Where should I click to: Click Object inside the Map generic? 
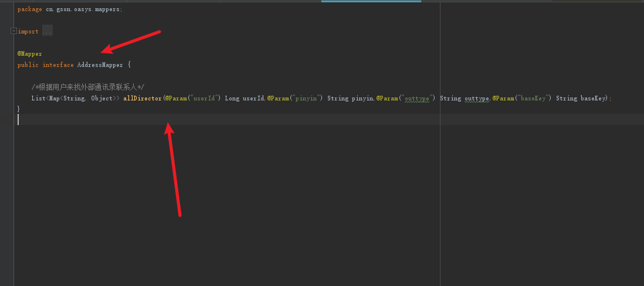101,98
